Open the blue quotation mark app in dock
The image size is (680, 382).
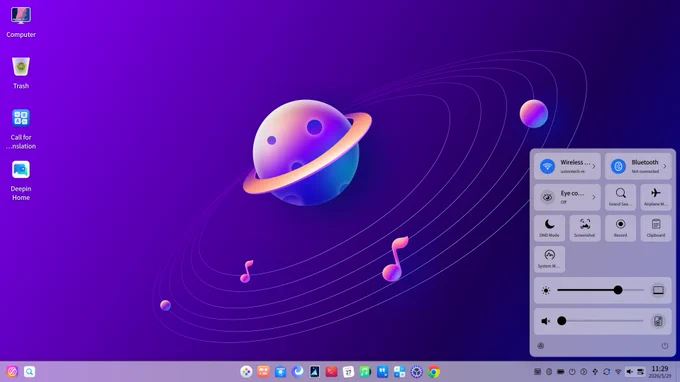382,372
